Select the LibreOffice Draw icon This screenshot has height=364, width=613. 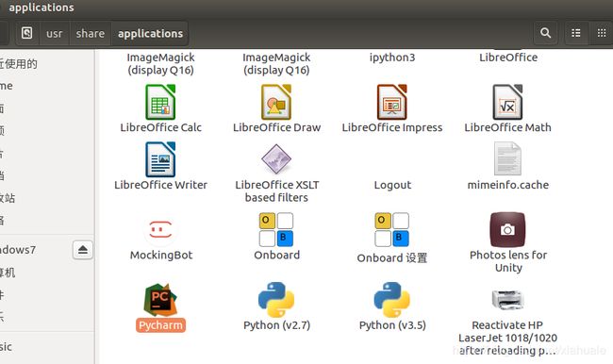point(276,102)
